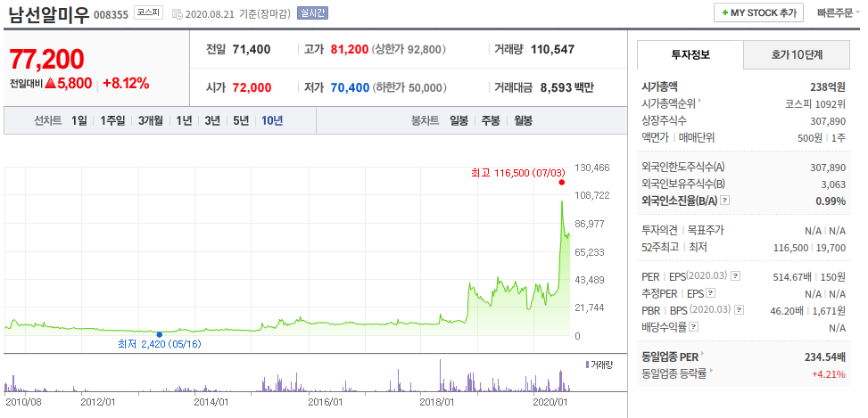Click the purple 거래량 legend marker
Viewport: 868px width, 418px height.
(x=587, y=365)
